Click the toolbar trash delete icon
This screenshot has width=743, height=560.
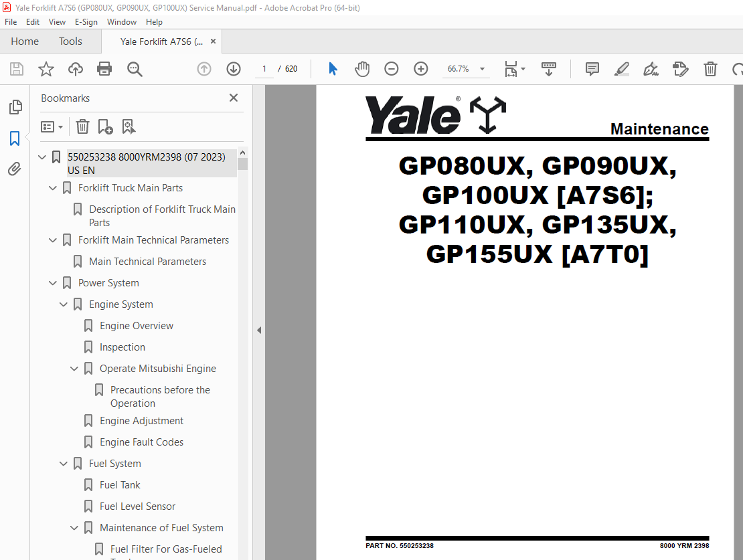pyautogui.click(x=710, y=69)
